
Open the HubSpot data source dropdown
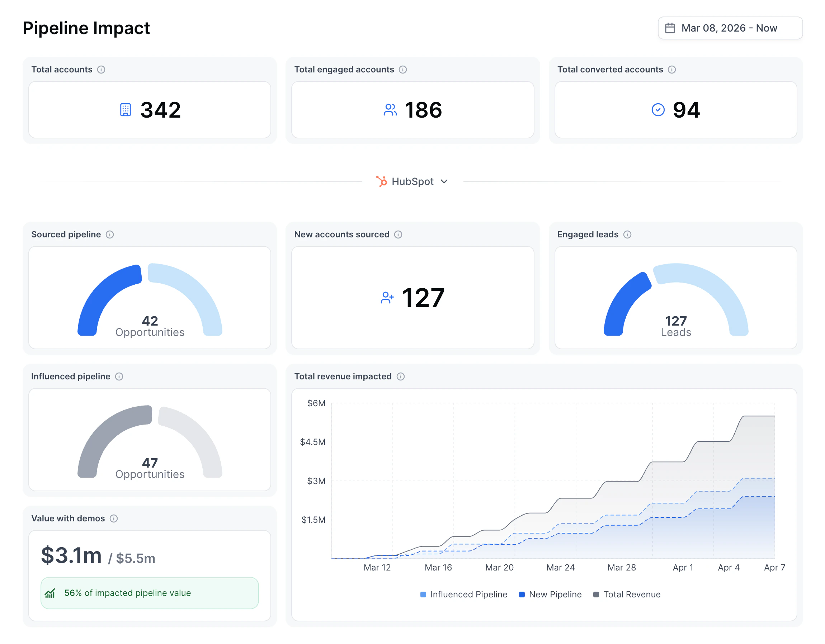tap(413, 181)
